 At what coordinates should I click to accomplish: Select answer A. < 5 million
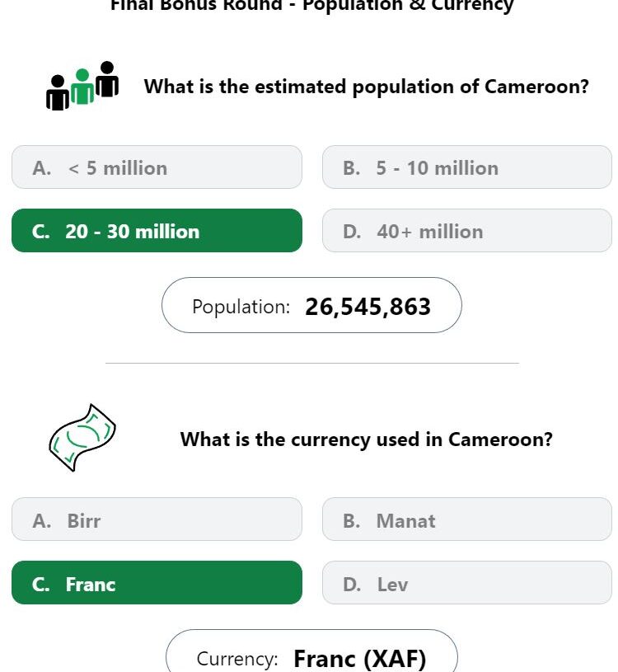pos(157,167)
